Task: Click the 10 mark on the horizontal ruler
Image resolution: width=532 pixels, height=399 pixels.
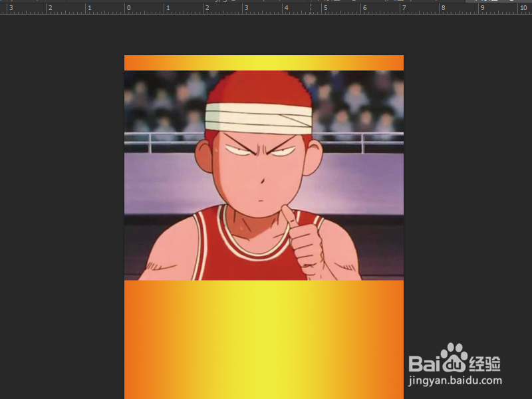Action: tap(523, 8)
